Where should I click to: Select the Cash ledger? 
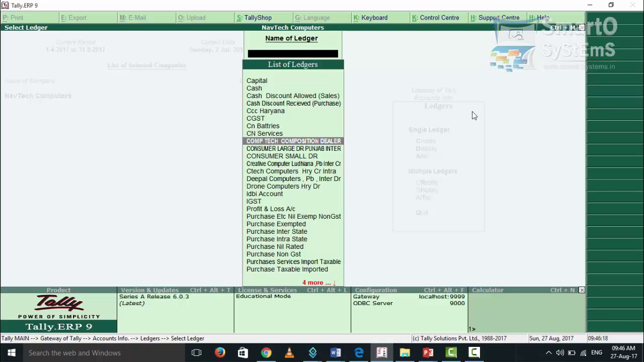point(254,88)
